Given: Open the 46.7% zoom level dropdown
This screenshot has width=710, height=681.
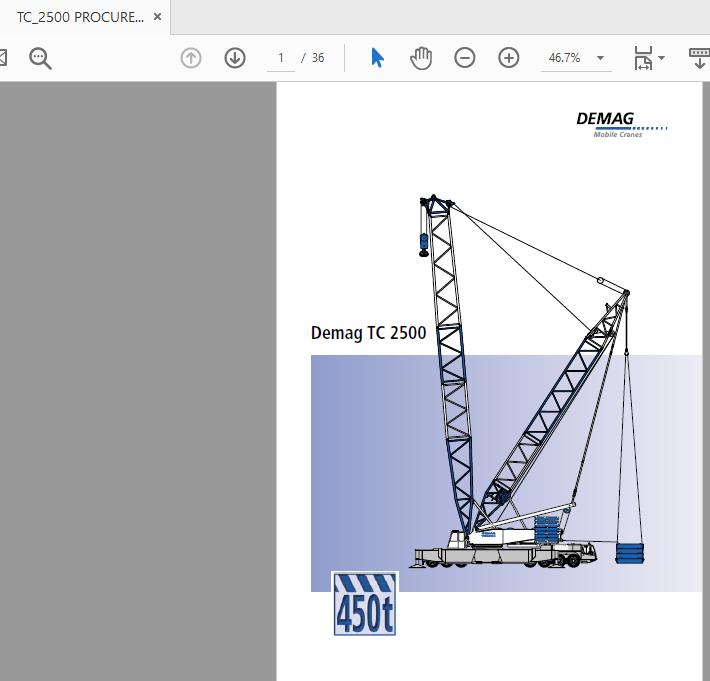Looking at the screenshot, I should click(577, 58).
